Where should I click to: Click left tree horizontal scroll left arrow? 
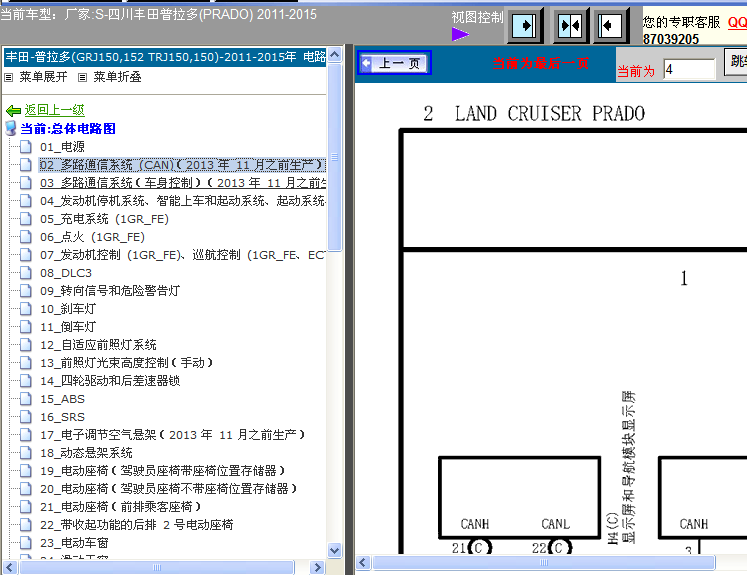(10, 567)
